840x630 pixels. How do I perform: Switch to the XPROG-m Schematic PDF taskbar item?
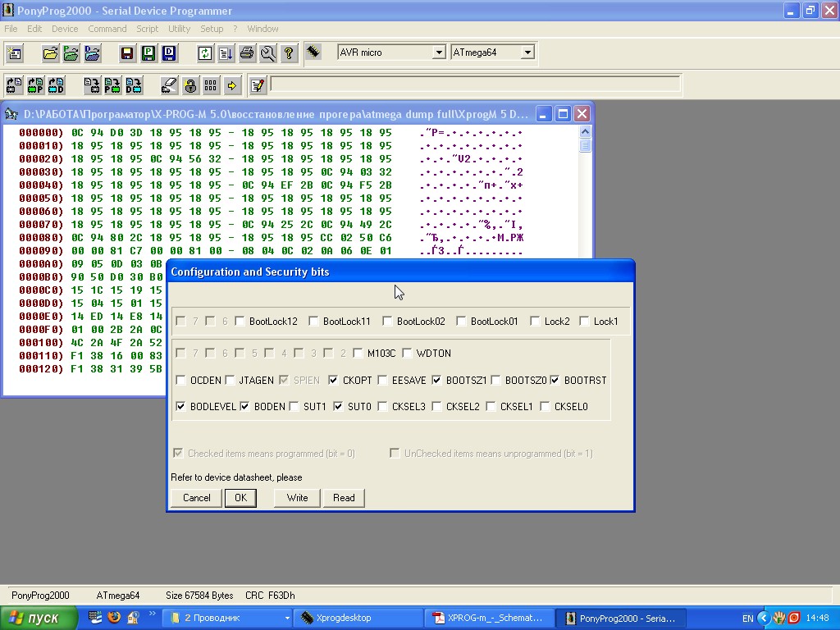[x=489, y=619]
